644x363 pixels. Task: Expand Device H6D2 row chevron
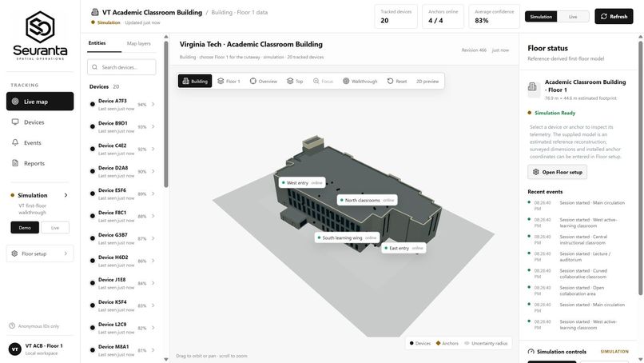coord(153,261)
